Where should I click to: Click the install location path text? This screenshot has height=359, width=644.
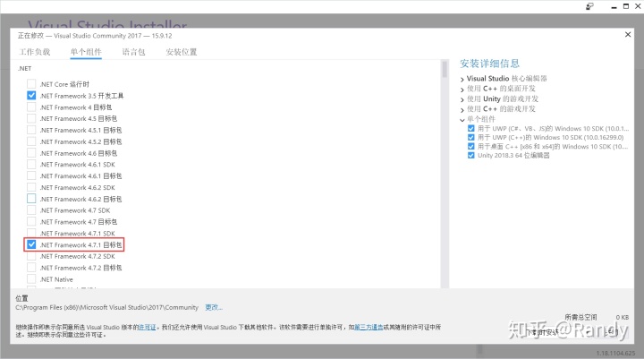pyautogui.click(x=106, y=307)
